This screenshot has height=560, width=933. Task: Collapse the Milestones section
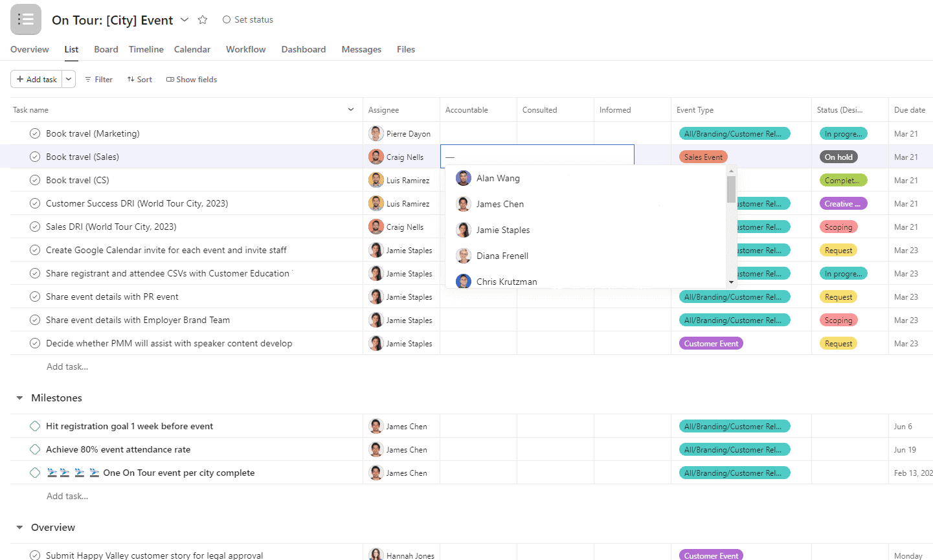[x=19, y=398]
